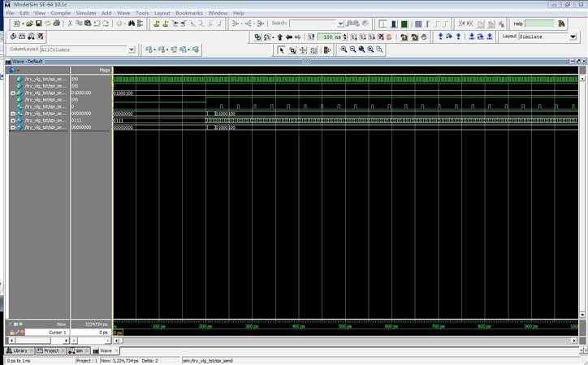This screenshot has width=588, height=365.
Task: Click the help search binoculars icon
Action: pos(561,24)
